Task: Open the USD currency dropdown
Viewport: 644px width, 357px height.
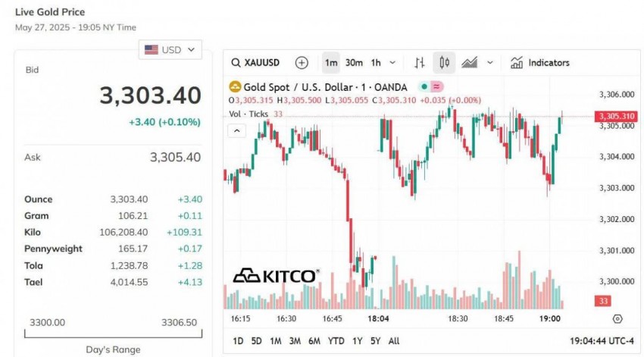Action: tap(171, 50)
